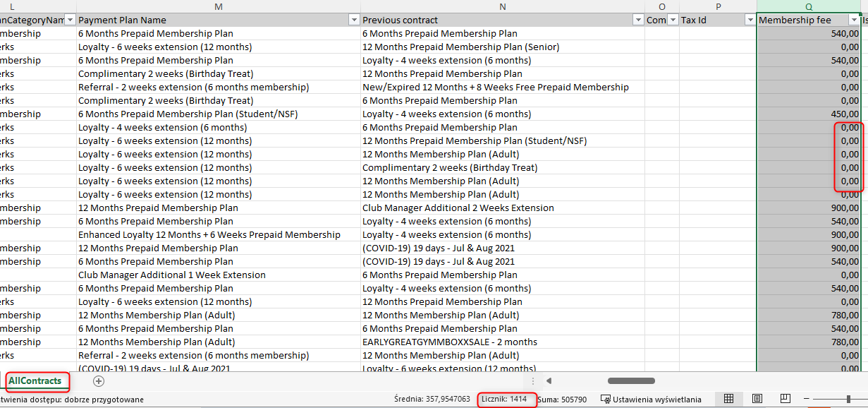Open the Tax Id filter dropdown

coord(750,20)
